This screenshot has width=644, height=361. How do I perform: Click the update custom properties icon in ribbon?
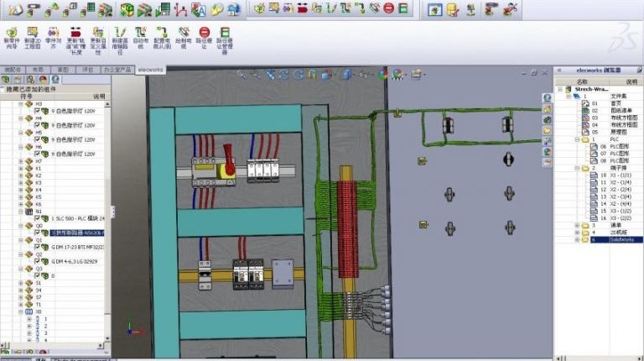(98, 32)
